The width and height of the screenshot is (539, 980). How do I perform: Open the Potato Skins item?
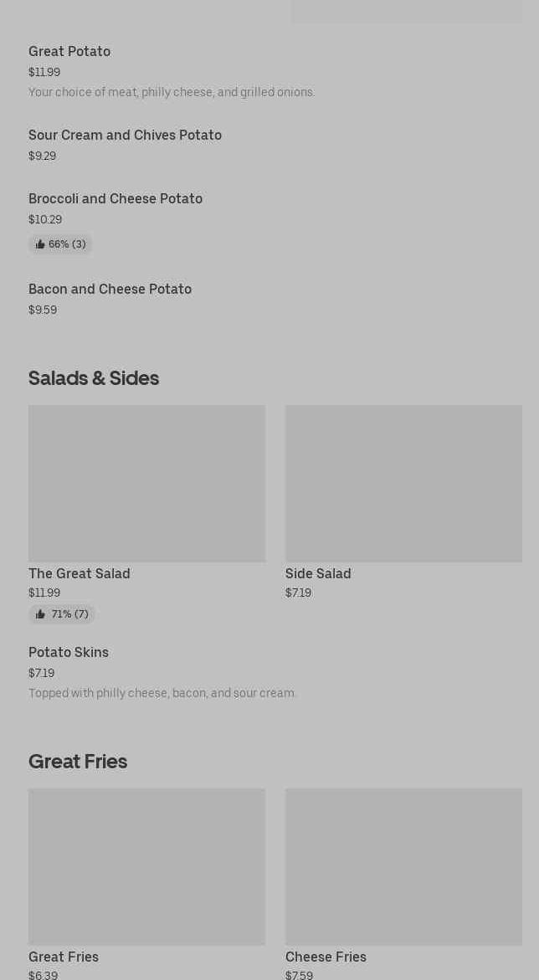(69, 652)
